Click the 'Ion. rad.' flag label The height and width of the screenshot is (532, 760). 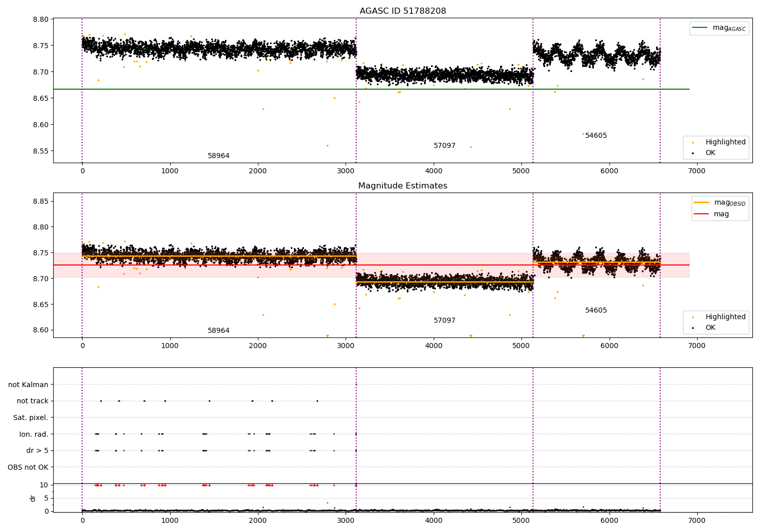[34, 435]
